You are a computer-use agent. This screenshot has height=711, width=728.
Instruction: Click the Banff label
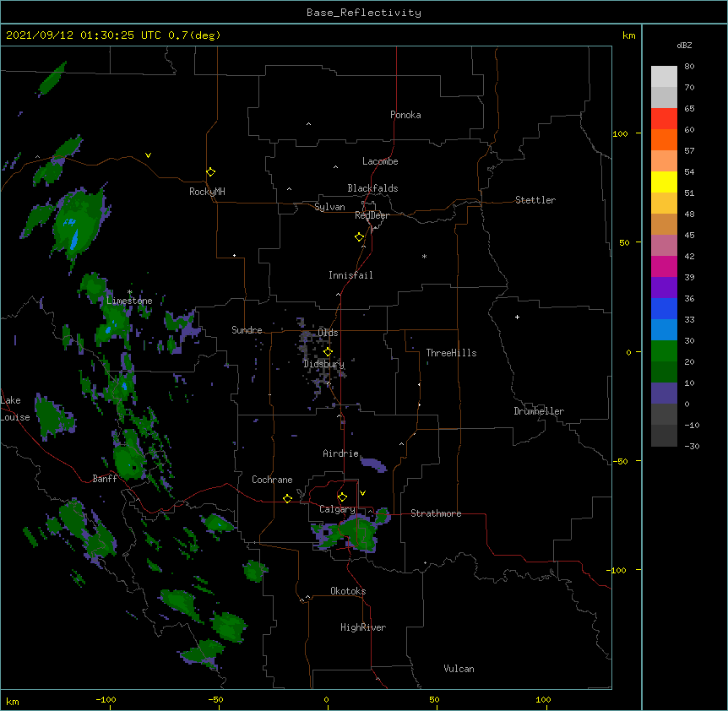pyautogui.click(x=105, y=479)
